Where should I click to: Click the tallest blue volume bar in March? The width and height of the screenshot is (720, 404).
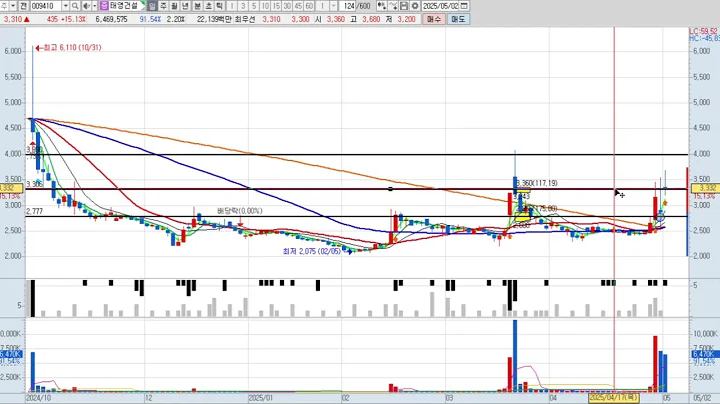(515, 356)
